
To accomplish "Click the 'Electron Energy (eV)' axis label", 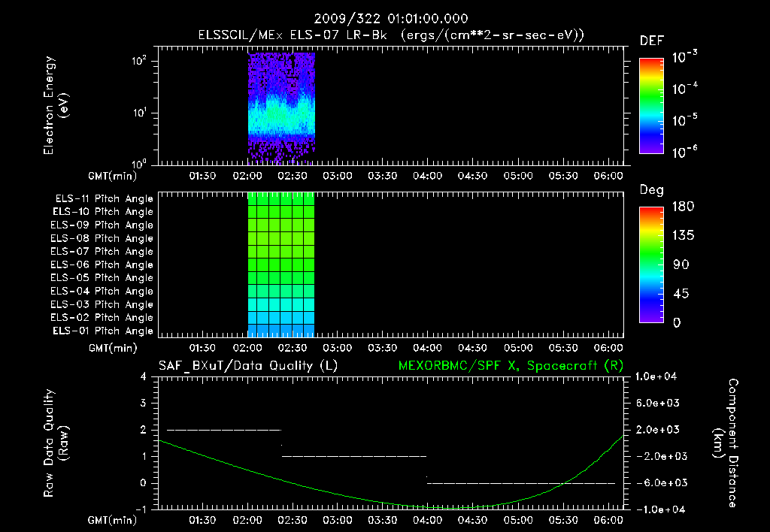I will 56,105.
